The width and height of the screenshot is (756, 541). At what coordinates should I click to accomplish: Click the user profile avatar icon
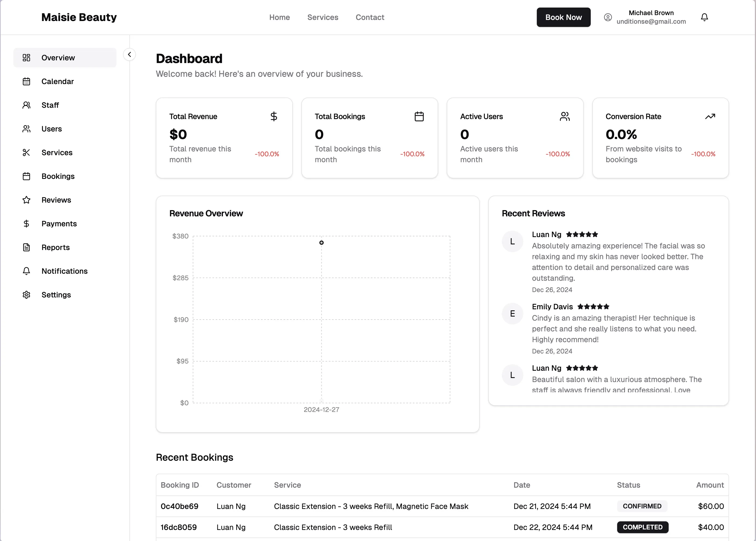[608, 17]
